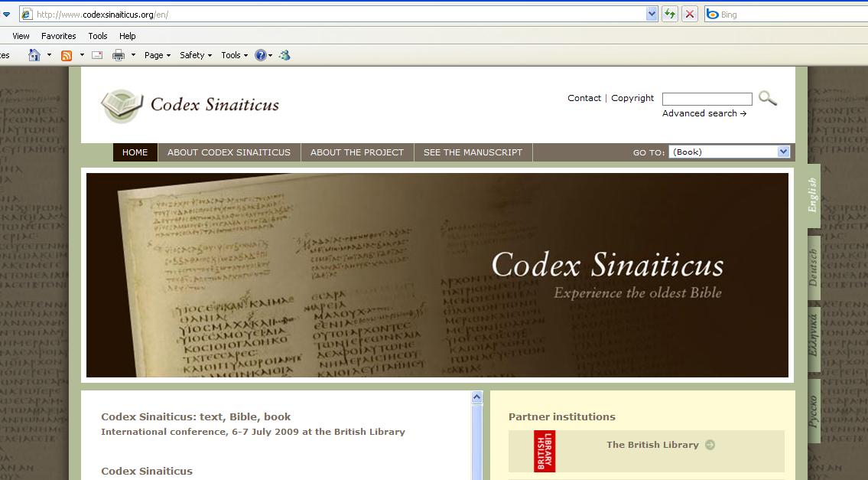
Task: Expand the address bar history dropdown
Action: [652, 14]
